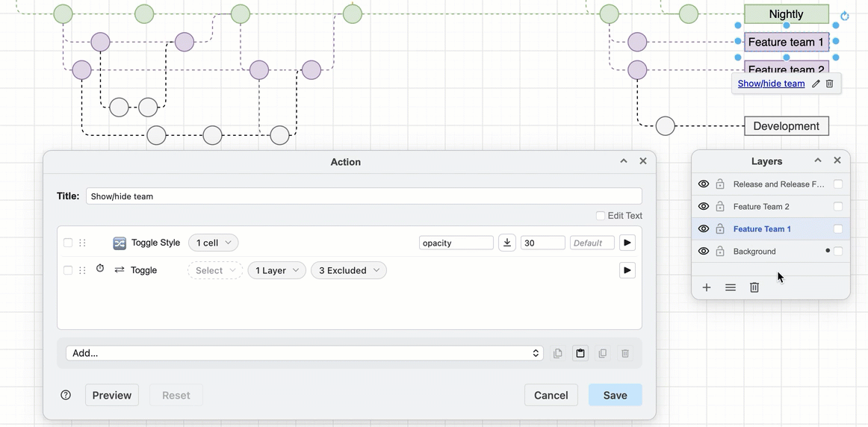Click the Preview button
This screenshot has height=427, width=868.
coord(112,395)
